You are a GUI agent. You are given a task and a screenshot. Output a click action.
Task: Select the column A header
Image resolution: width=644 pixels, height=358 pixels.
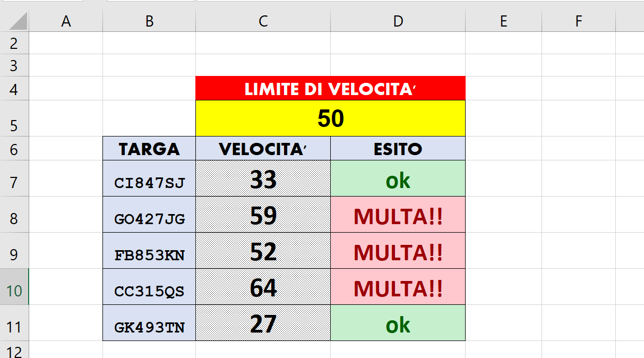(66, 21)
